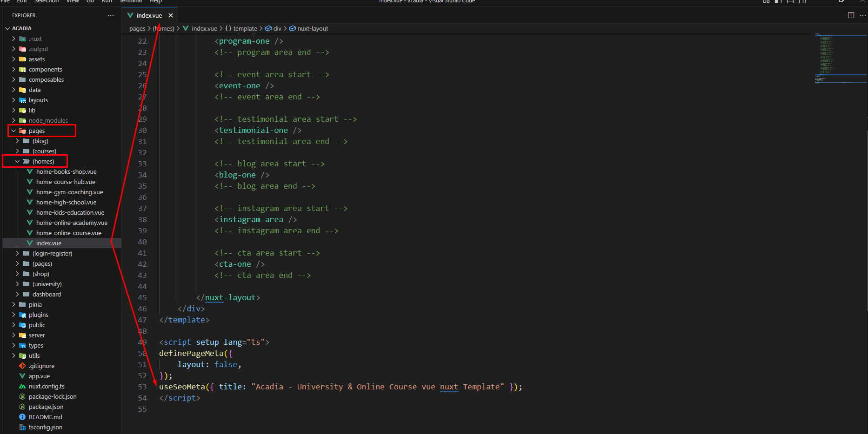Click the template breadcrumb segment
Screen dimensions: 868x434
(x=245, y=28)
